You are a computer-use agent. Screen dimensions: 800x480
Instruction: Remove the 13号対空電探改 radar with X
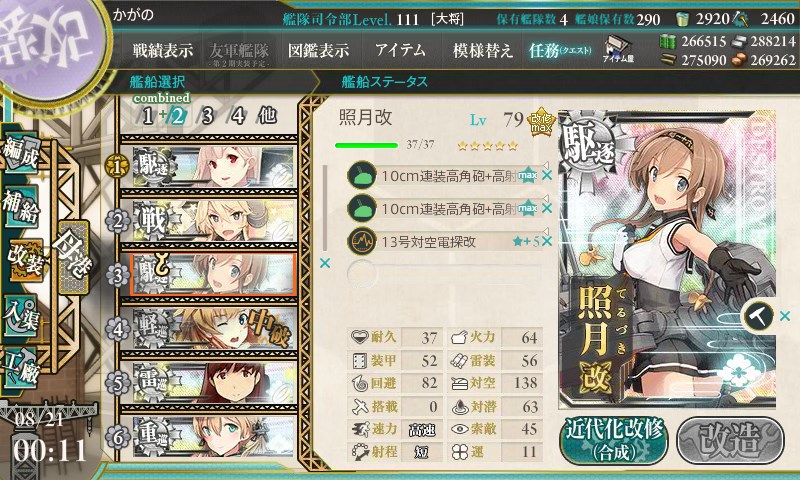tap(547, 241)
